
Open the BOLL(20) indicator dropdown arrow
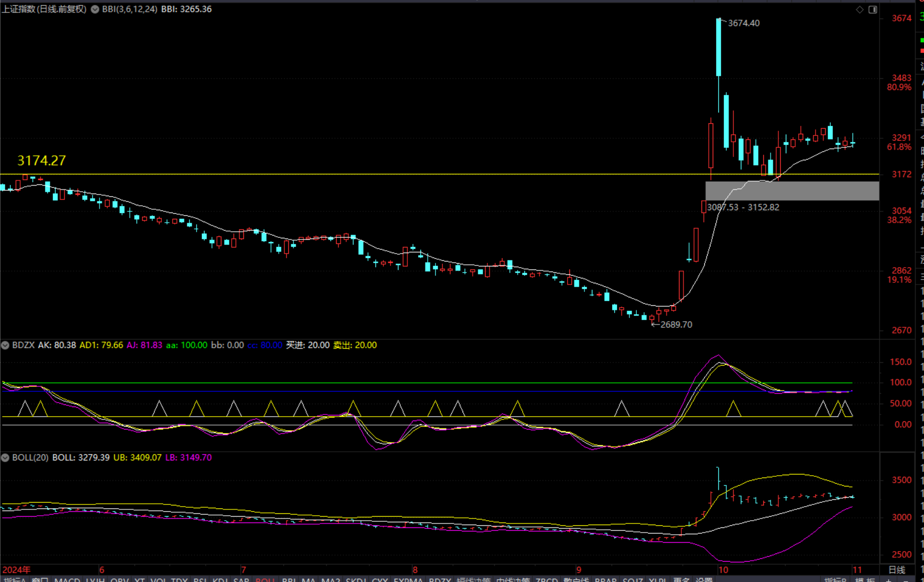tap(5, 458)
